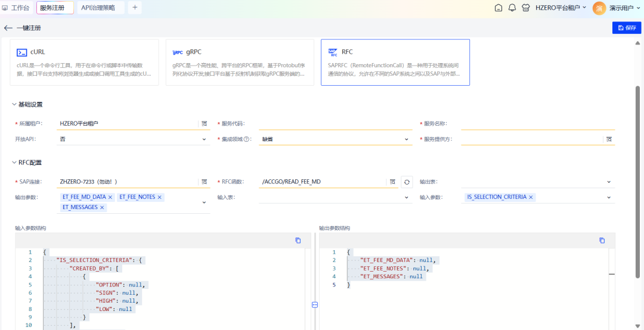
Task: Select the RFC registration type card
Action: click(395, 63)
